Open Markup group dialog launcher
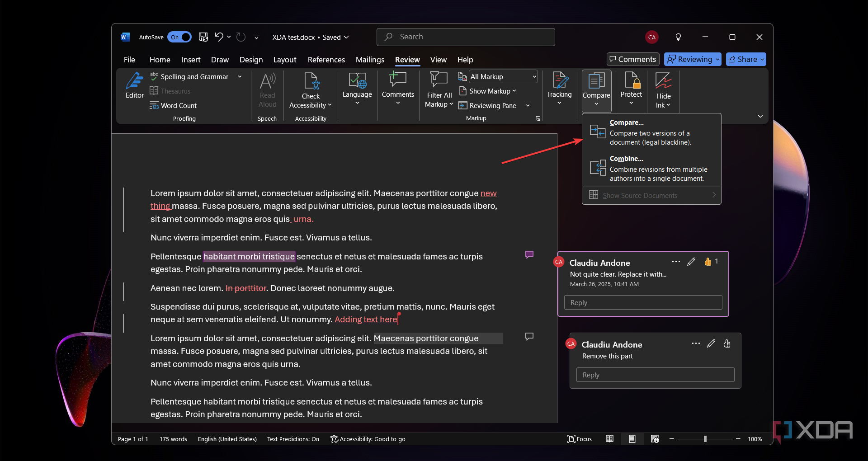The width and height of the screenshot is (868, 461). coord(538,118)
